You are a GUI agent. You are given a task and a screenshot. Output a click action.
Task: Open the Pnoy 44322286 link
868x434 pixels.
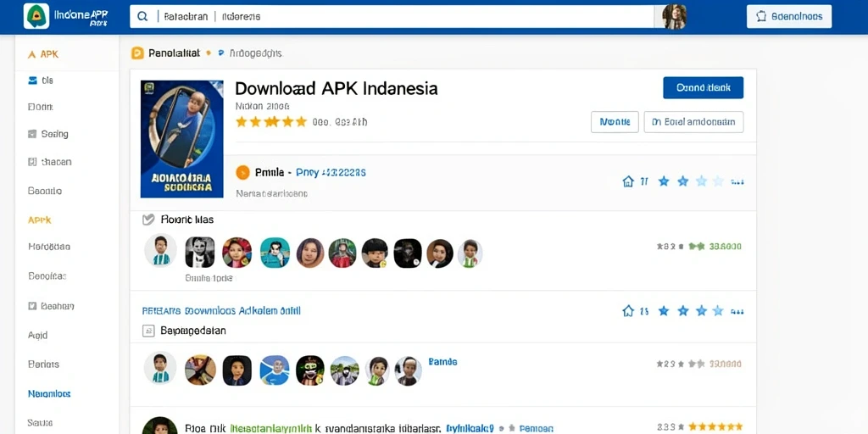coord(331,173)
